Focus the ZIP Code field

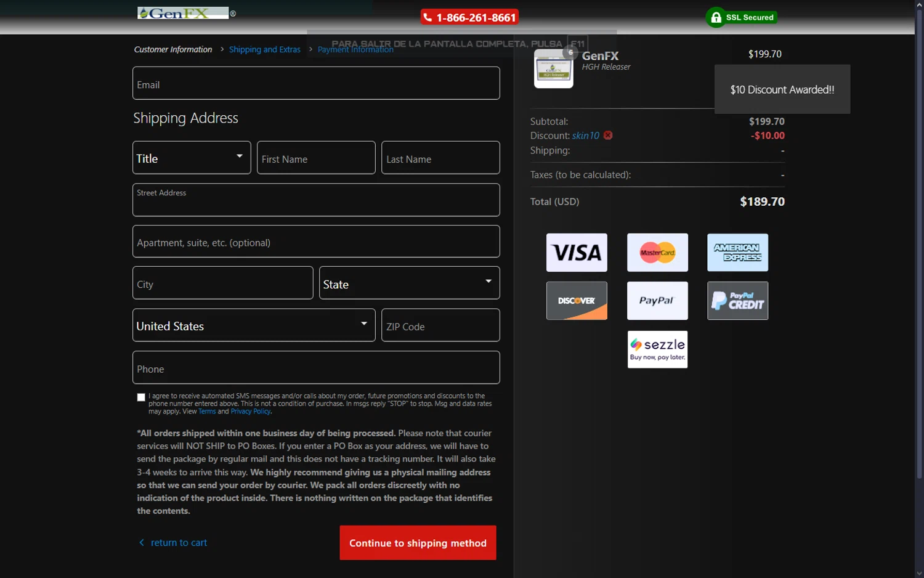point(440,325)
